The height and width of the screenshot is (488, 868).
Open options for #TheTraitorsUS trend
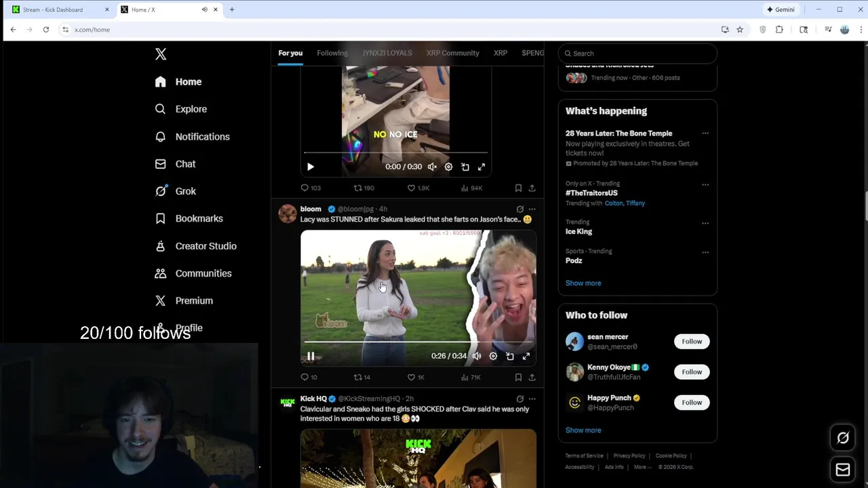[x=705, y=184]
